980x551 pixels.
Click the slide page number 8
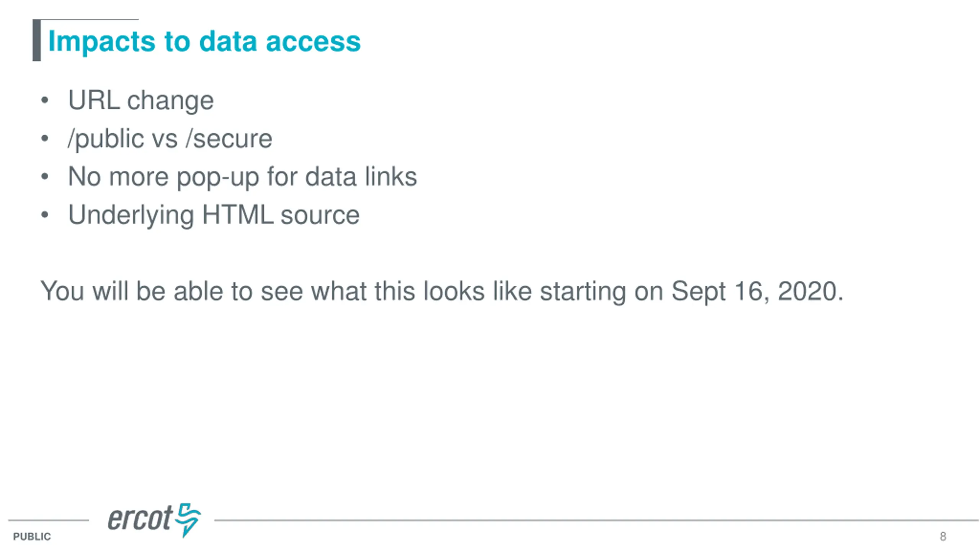[943, 536]
